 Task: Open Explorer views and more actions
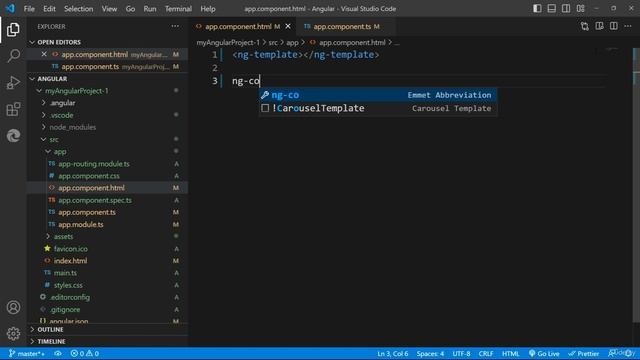tap(175, 26)
